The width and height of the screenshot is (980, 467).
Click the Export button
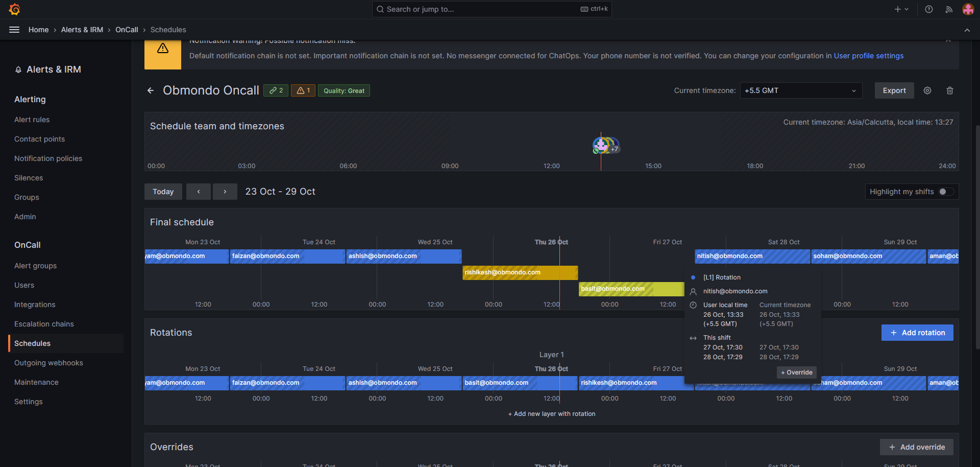pos(894,90)
